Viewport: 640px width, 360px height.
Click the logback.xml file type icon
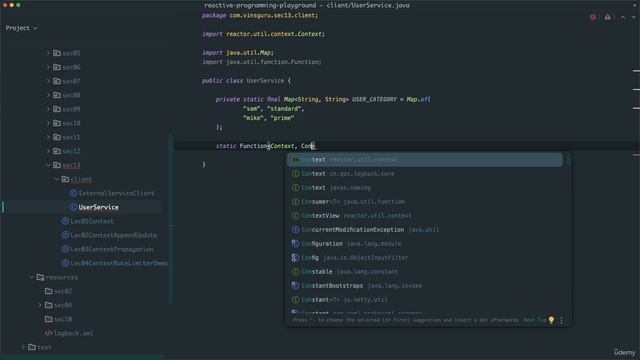click(x=48, y=333)
